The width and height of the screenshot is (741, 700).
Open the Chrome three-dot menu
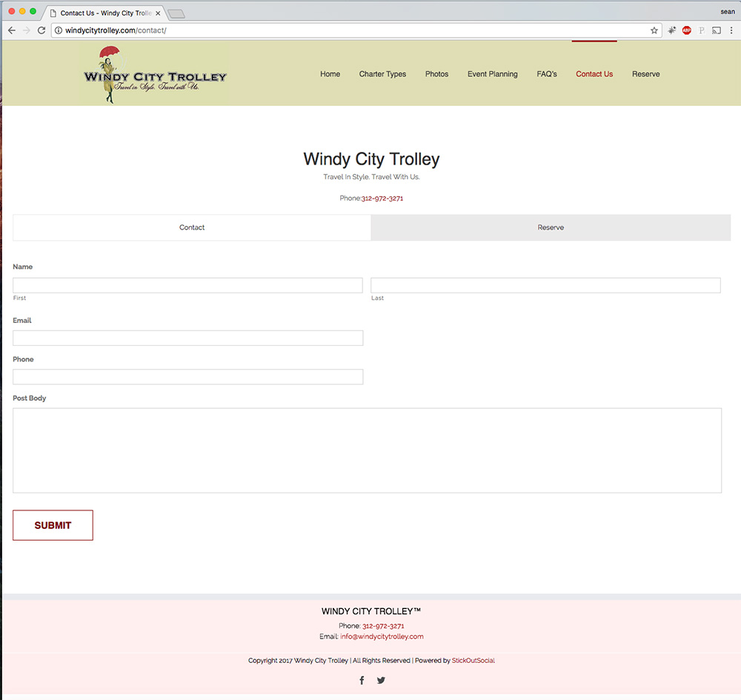[731, 30]
